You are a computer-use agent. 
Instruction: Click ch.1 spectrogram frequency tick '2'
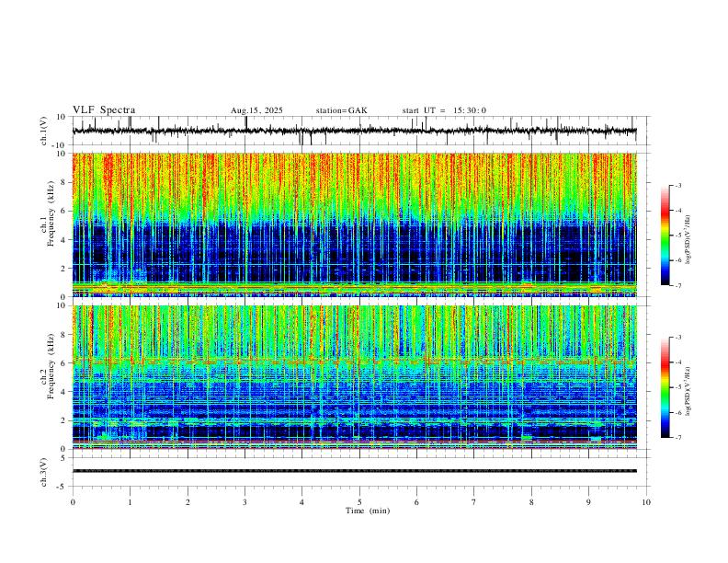[64, 268]
